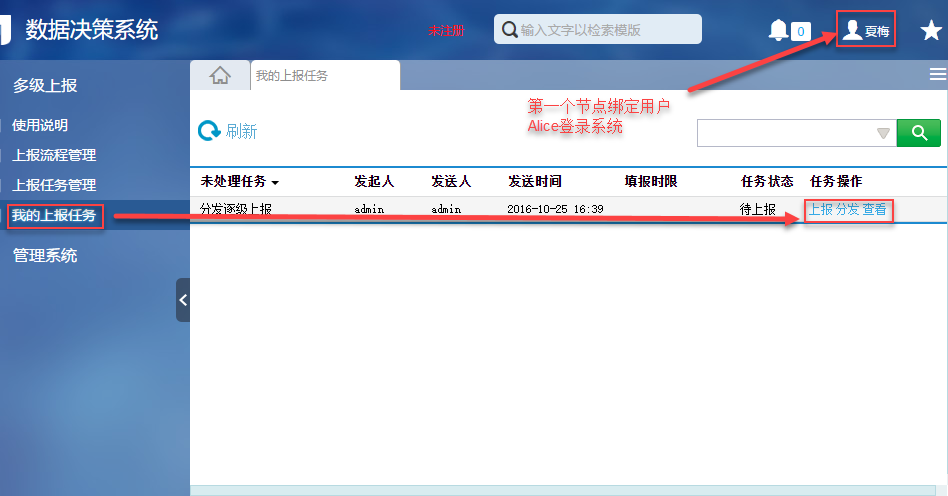Click the 发送人 column header
The width and height of the screenshot is (948, 496).
click(451, 181)
